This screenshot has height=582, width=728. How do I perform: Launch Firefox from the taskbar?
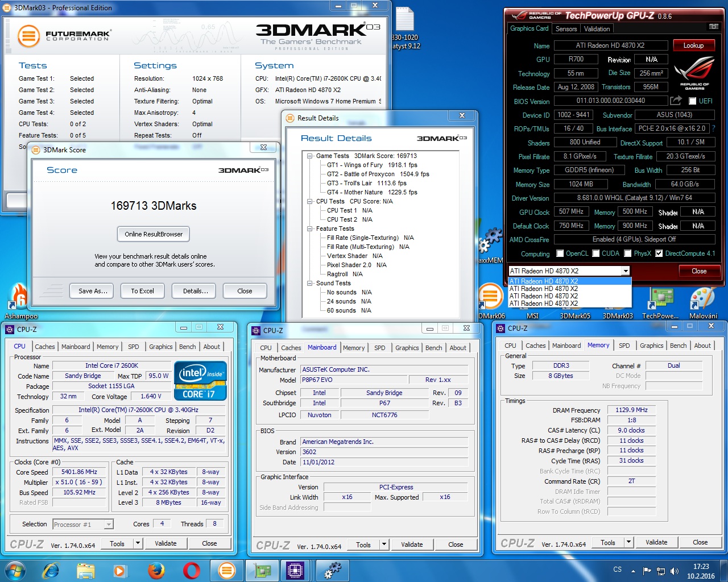tap(156, 570)
